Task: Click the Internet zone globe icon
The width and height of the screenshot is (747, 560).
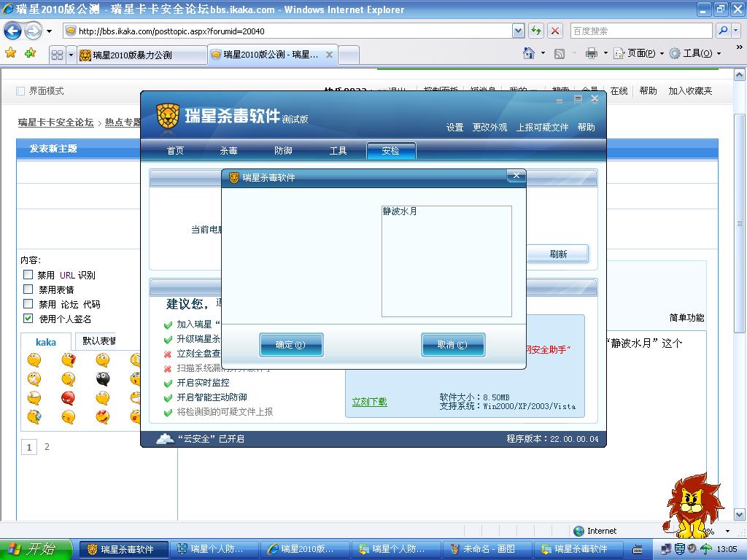Action: pyautogui.click(x=578, y=531)
